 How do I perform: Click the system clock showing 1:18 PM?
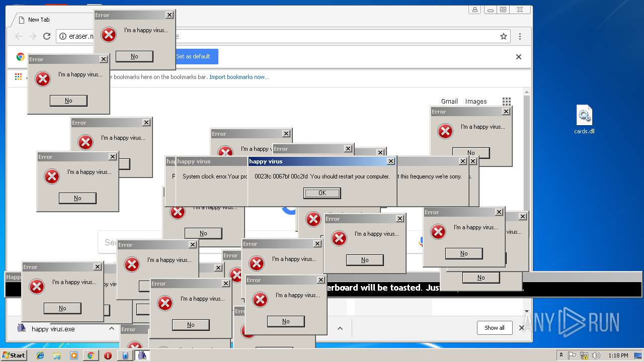point(618,355)
